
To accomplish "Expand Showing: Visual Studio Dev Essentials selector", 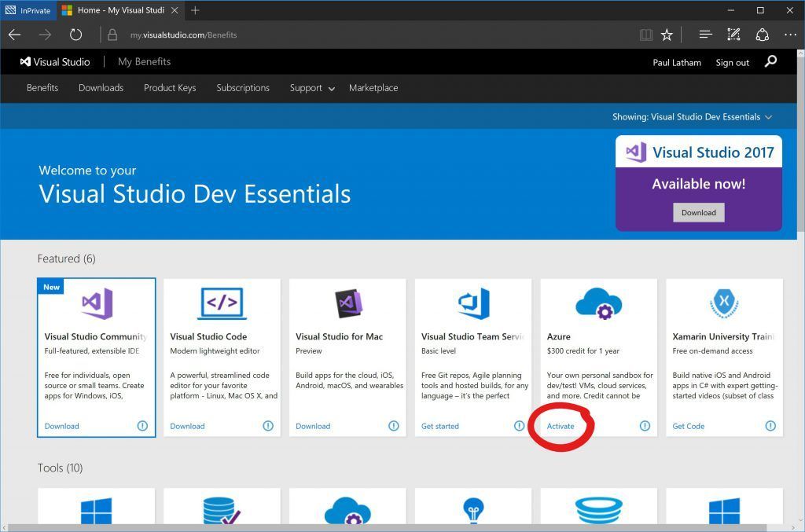I will pyautogui.click(x=692, y=117).
